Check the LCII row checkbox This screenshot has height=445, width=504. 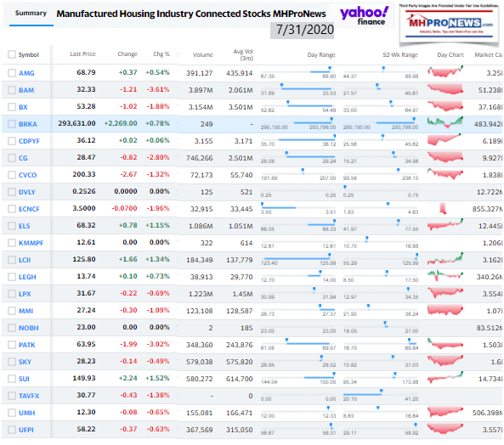pyautogui.click(x=12, y=260)
